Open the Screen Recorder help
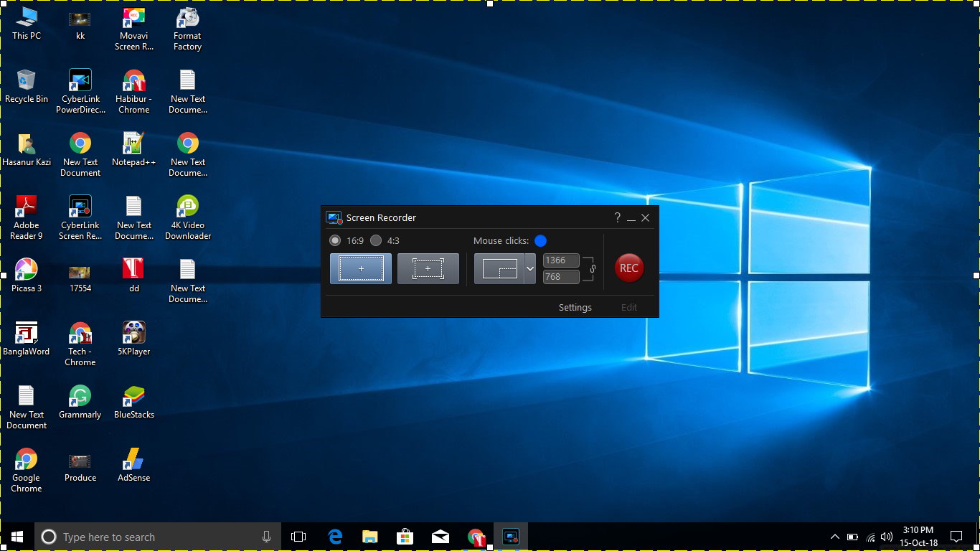Image resolution: width=980 pixels, height=551 pixels. (617, 217)
